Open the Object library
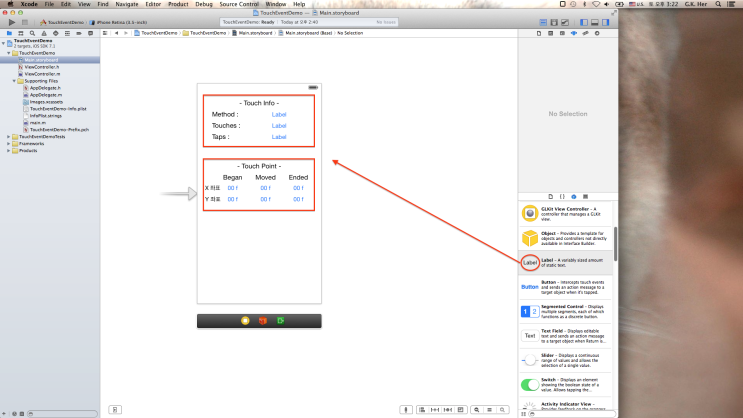743x418 pixels. (x=574, y=196)
